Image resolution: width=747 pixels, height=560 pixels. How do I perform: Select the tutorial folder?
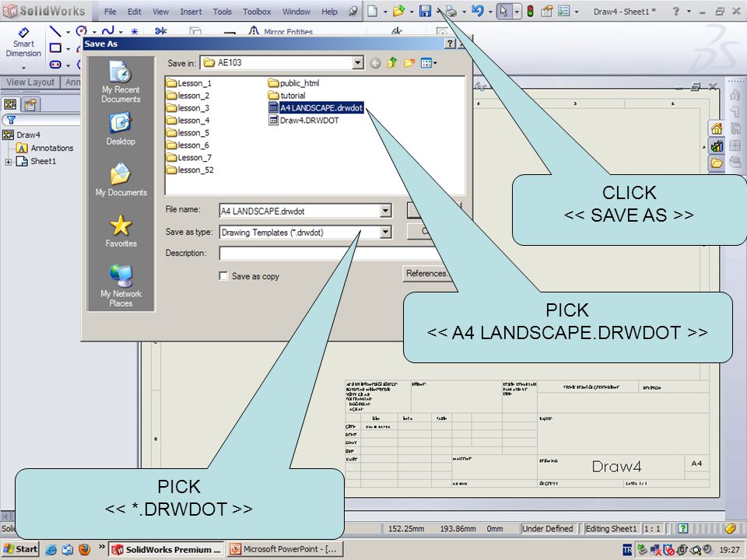(287, 95)
